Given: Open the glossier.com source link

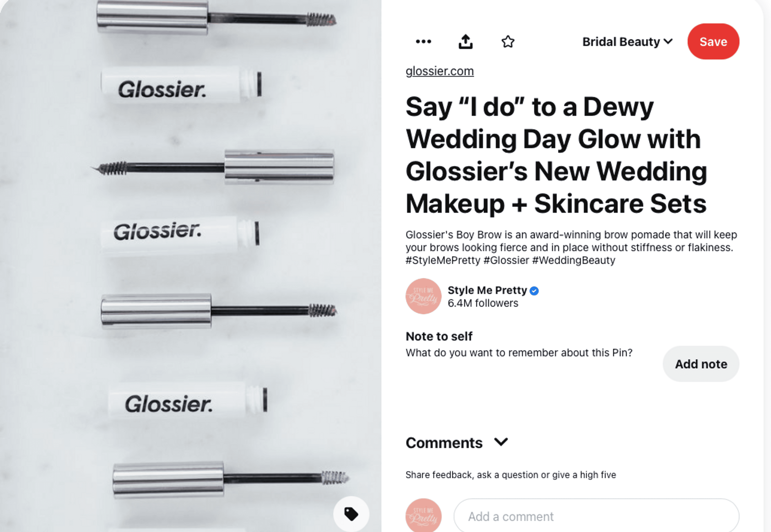Looking at the screenshot, I should click(x=439, y=71).
